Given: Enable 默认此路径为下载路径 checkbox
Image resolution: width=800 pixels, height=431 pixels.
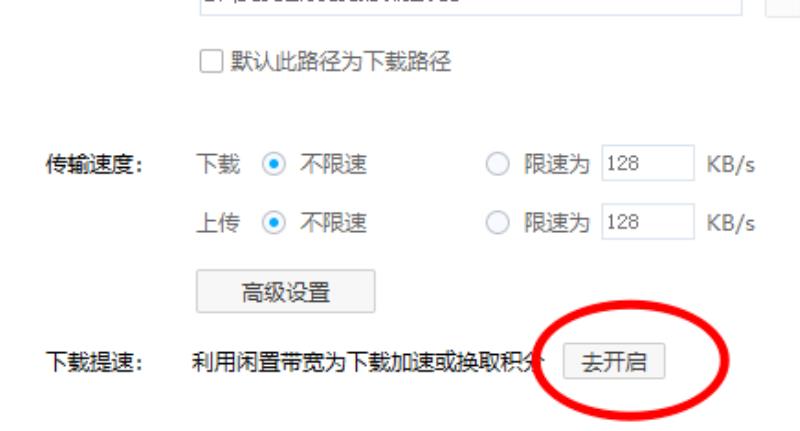Looking at the screenshot, I should (x=211, y=61).
